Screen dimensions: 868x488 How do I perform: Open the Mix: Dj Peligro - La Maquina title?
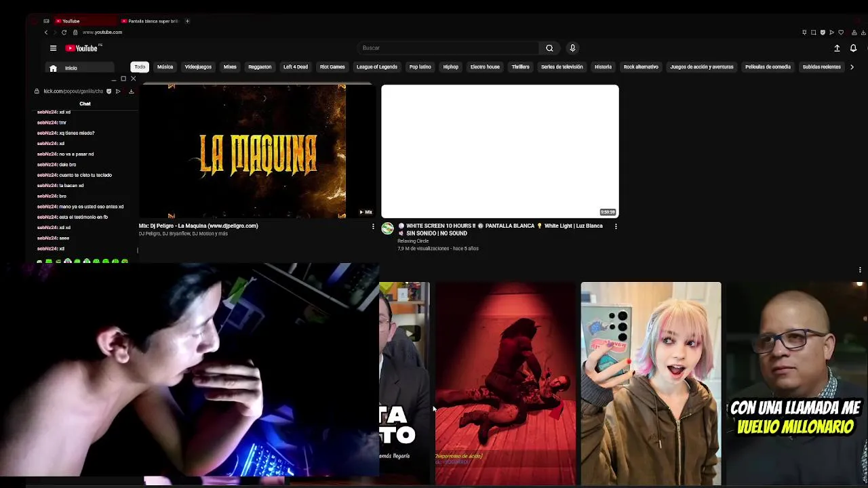click(x=198, y=226)
